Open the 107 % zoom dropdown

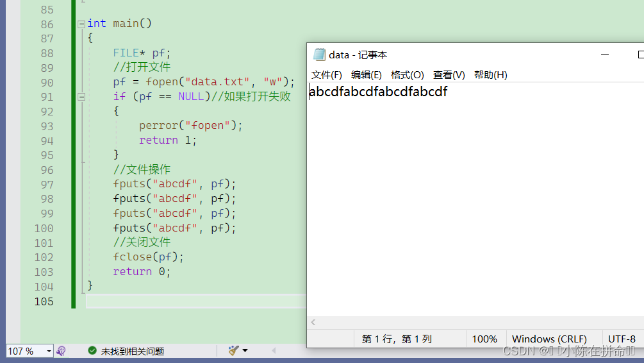[49, 351]
